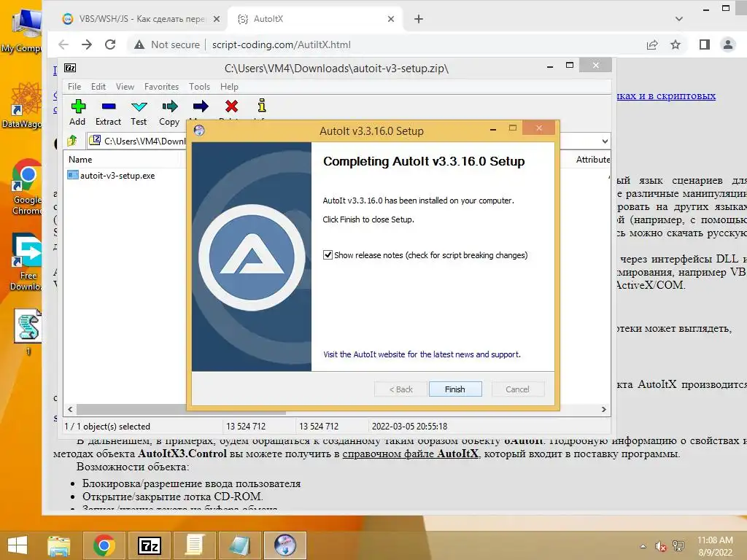Viewport: 747px width, 560px height.
Task: Open 7-Zip taskbar icon
Action: 149,545
